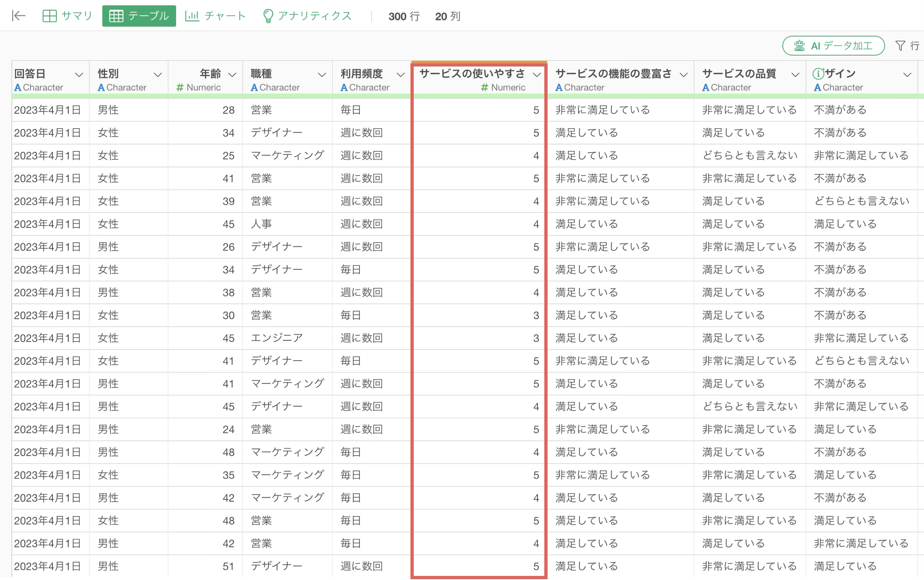Viewport: 924px width, 580px height.
Task: Click the Numeric type icon under サービスの使いやすさ
Action: point(484,88)
